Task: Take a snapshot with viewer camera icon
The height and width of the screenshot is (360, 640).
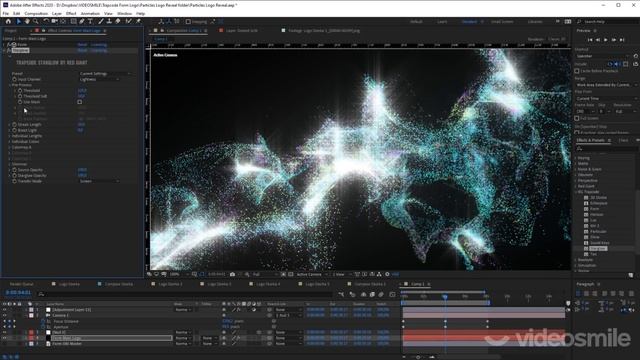Action: 232,274
